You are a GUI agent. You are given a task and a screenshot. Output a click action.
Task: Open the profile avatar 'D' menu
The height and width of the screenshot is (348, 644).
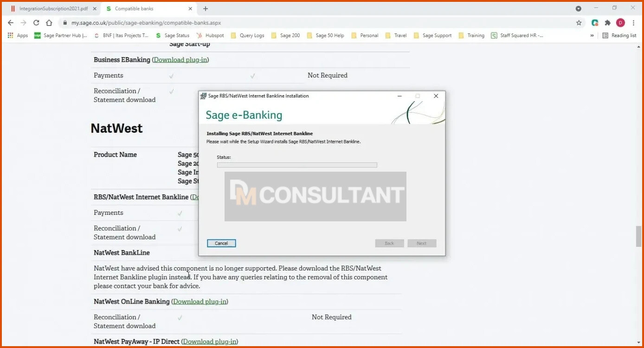point(620,23)
